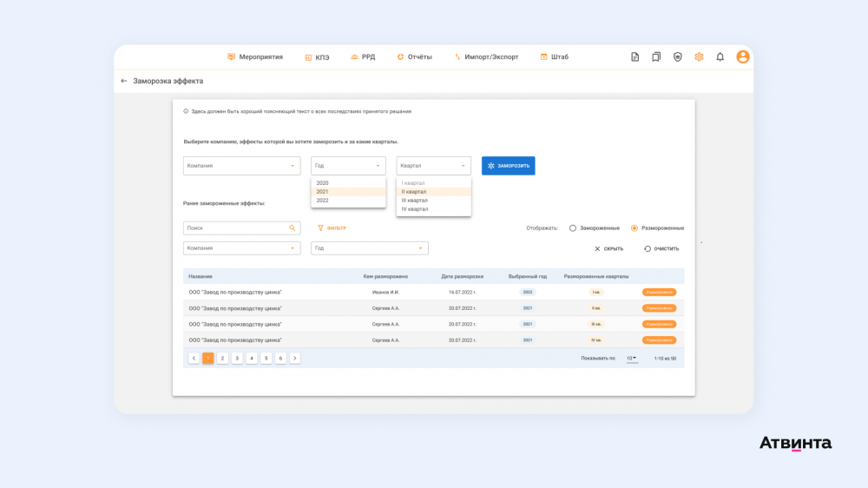Click the date 16.07.2022 г.
The width and height of the screenshot is (868, 488).
tap(463, 292)
